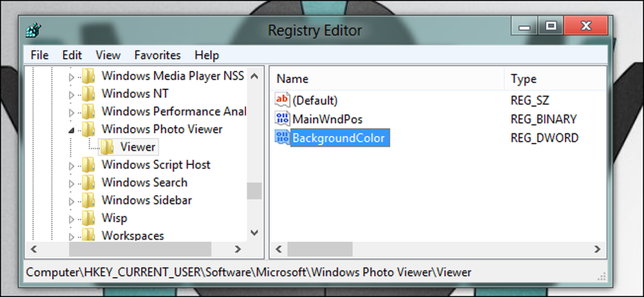The width and height of the screenshot is (644, 297).
Task: Expand the Windows NT key
Action: (x=71, y=95)
